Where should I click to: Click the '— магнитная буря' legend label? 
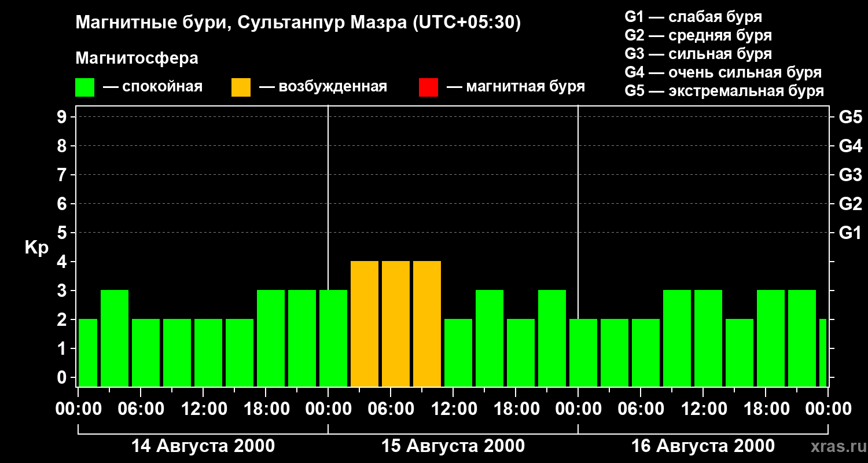(x=516, y=87)
